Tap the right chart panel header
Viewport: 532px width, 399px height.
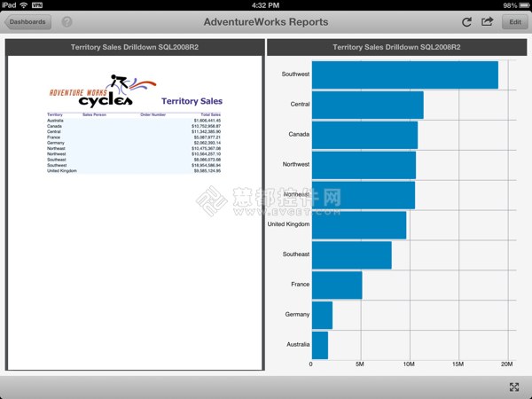(x=396, y=47)
